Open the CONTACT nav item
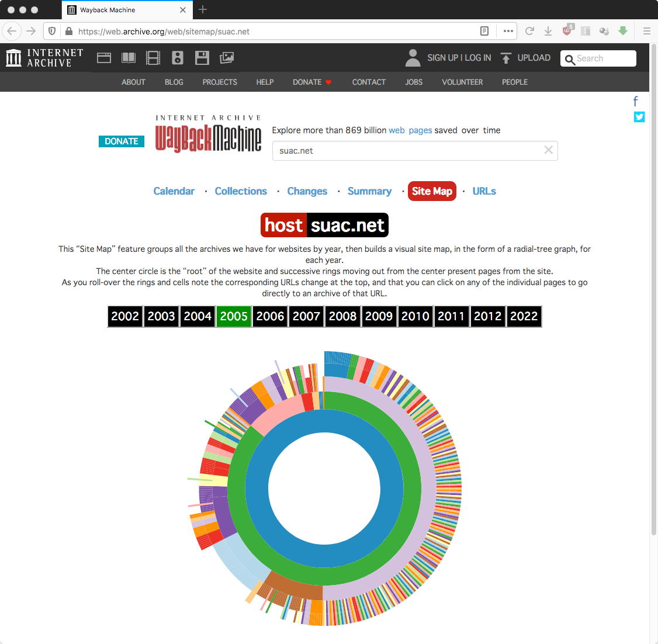 coord(369,82)
